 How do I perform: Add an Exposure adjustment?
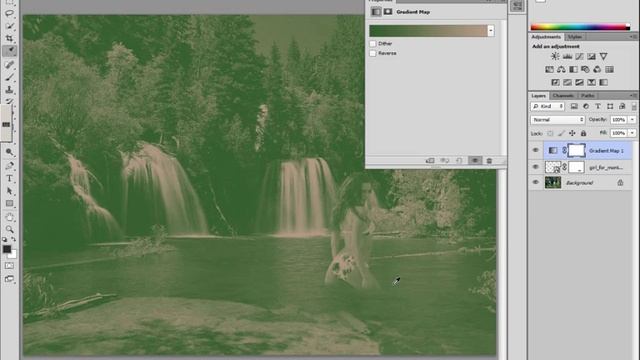[x=591, y=56]
